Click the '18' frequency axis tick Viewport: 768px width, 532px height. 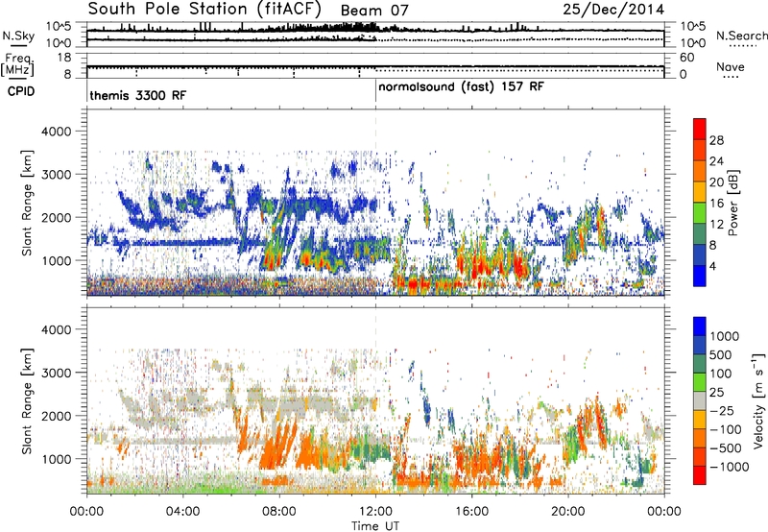pyautogui.click(x=64, y=58)
